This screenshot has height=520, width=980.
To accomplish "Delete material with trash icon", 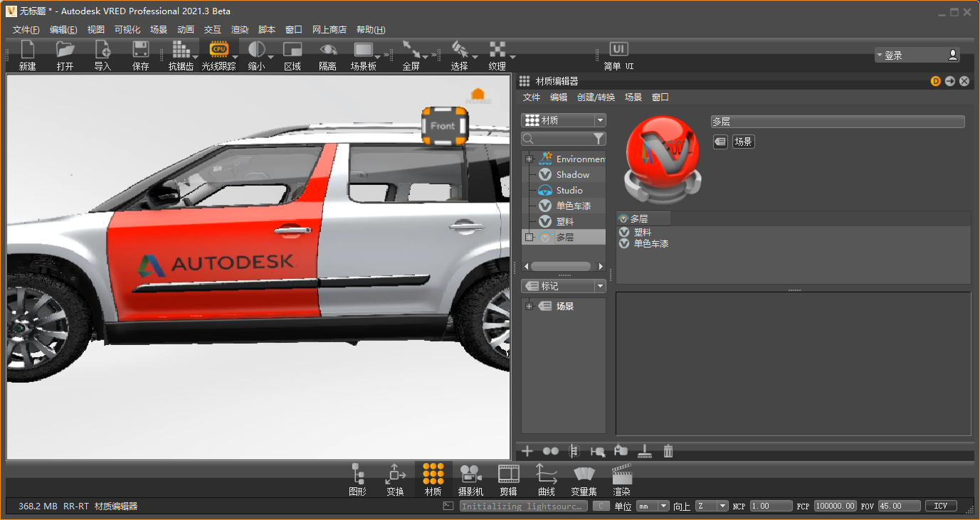I will [x=668, y=451].
